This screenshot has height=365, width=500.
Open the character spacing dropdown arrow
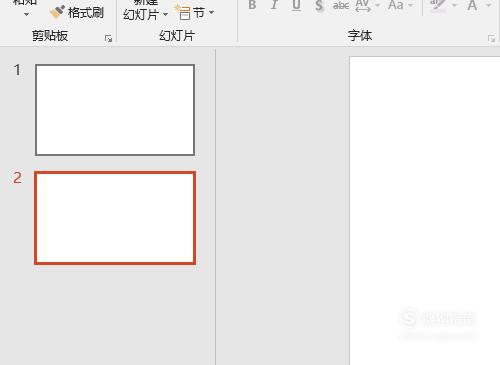377,5
